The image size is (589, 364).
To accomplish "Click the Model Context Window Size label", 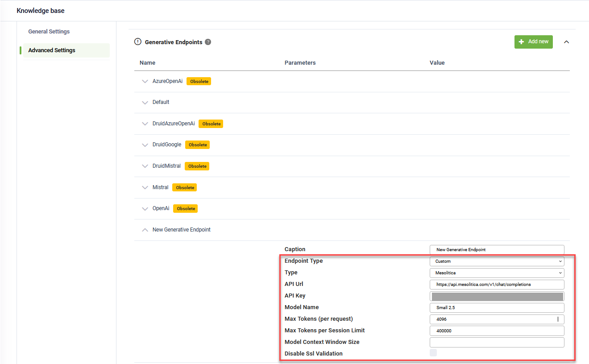I will click(x=322, y=342).
